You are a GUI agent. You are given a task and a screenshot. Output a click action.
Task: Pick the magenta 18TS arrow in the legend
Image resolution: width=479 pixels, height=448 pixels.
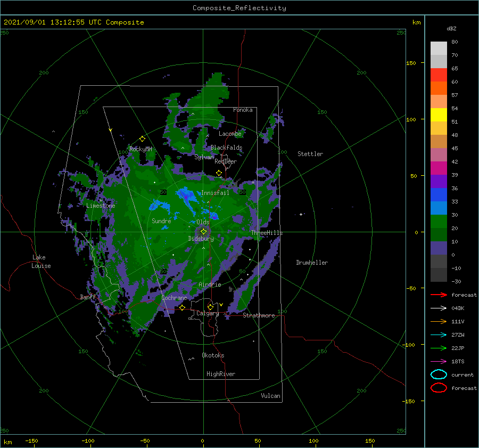439,362
